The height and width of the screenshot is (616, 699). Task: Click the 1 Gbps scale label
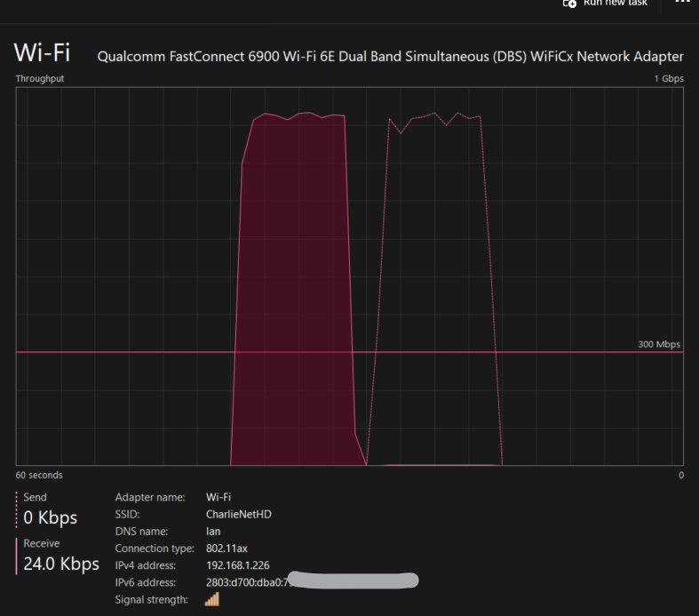[x=669, y=79]
